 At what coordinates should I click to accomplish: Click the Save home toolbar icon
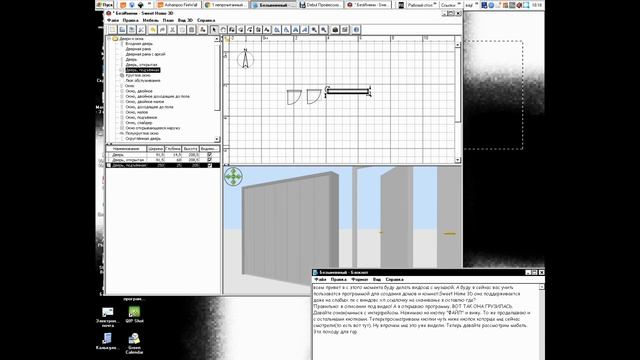point(131,30)
